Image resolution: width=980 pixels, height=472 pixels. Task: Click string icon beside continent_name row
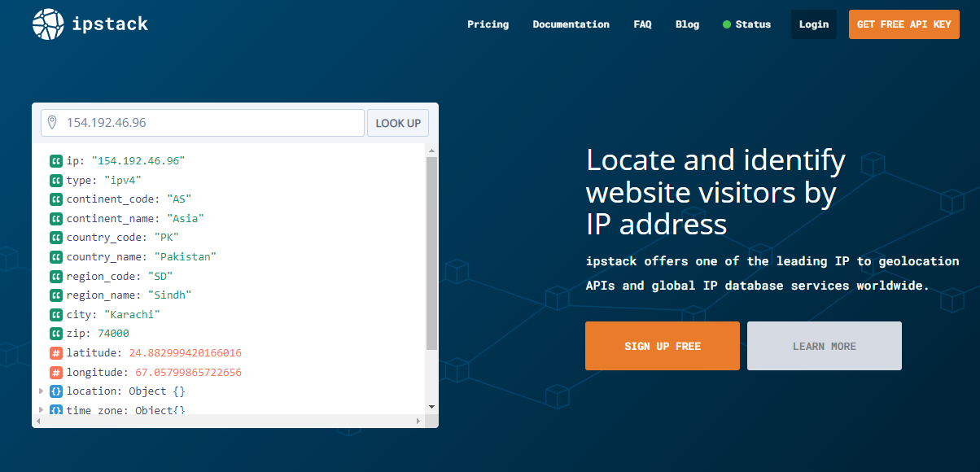(56, 219)
